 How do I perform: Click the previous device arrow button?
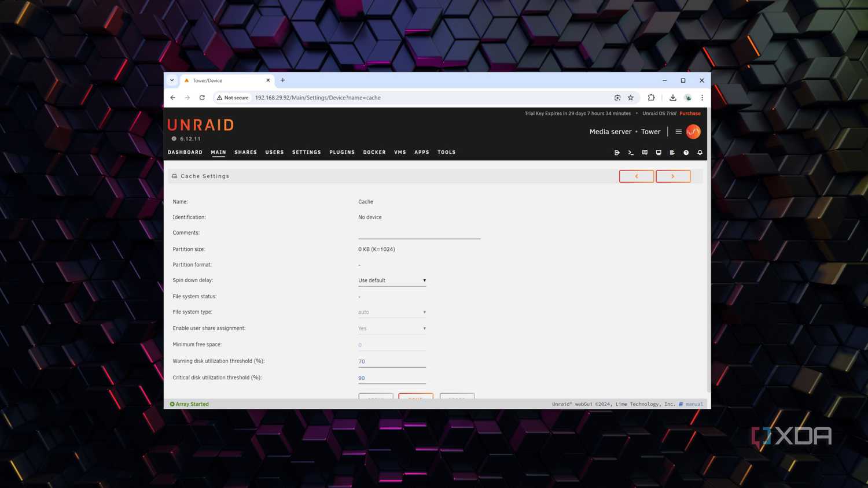pos(637,176)
